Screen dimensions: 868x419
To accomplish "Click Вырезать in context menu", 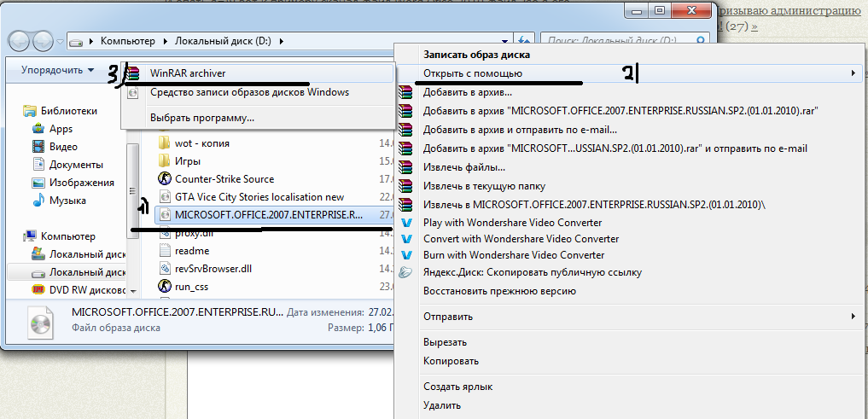I will 445,342.
